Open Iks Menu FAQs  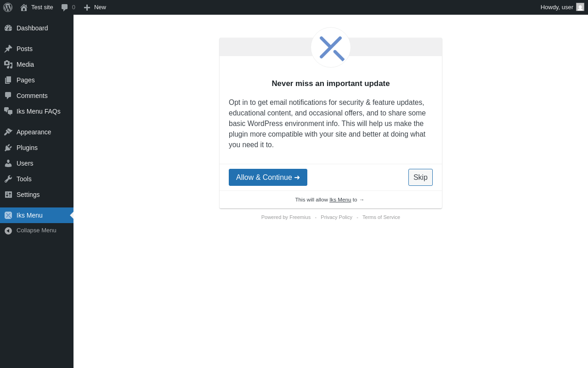click(x=37, y=111)
